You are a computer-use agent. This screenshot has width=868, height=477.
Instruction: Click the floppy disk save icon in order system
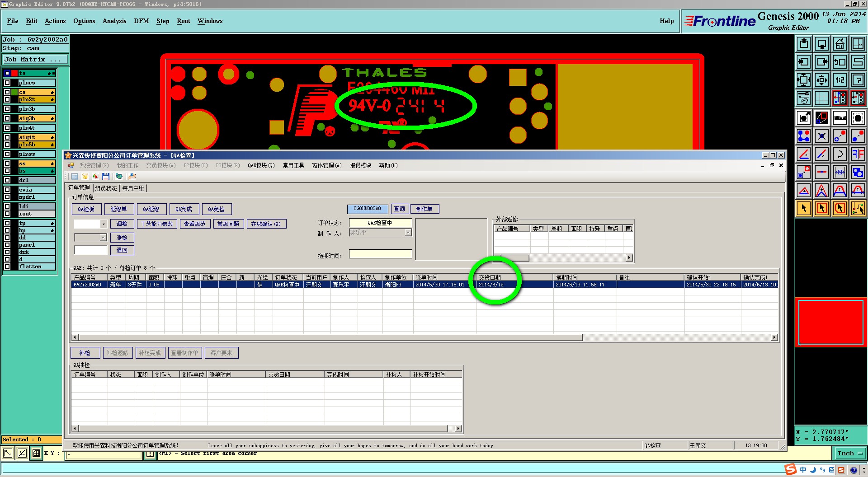[x=106, y=176]
